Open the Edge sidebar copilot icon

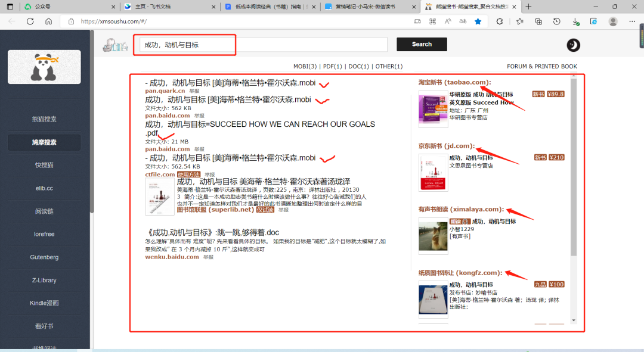click(593, 21)
